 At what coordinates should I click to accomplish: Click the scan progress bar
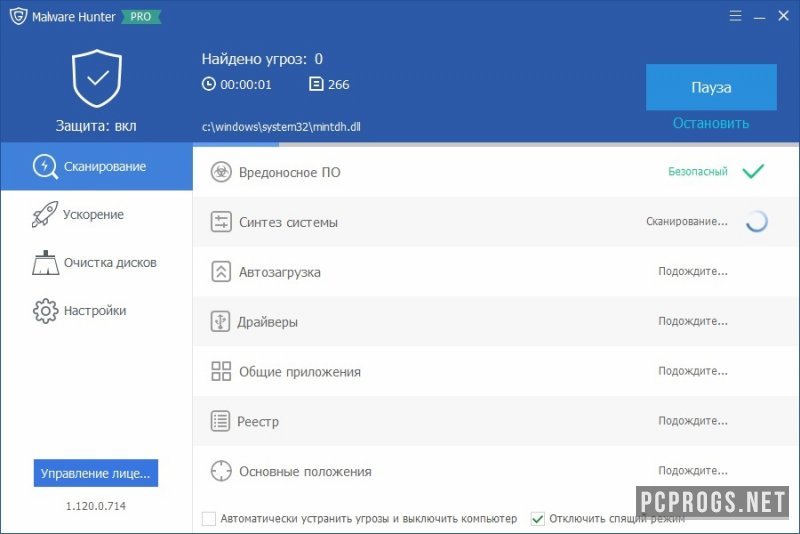click(x=496, y=145)
